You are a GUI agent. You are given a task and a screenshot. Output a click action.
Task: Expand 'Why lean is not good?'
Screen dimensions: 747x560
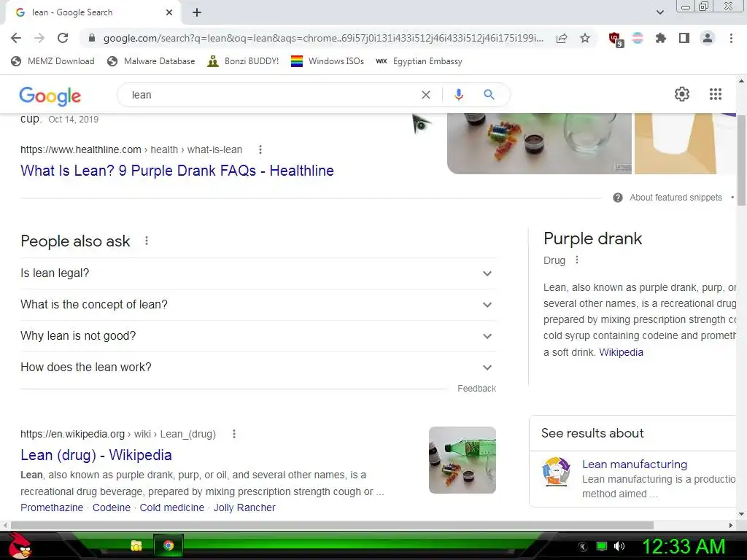[x=258, y=336]
